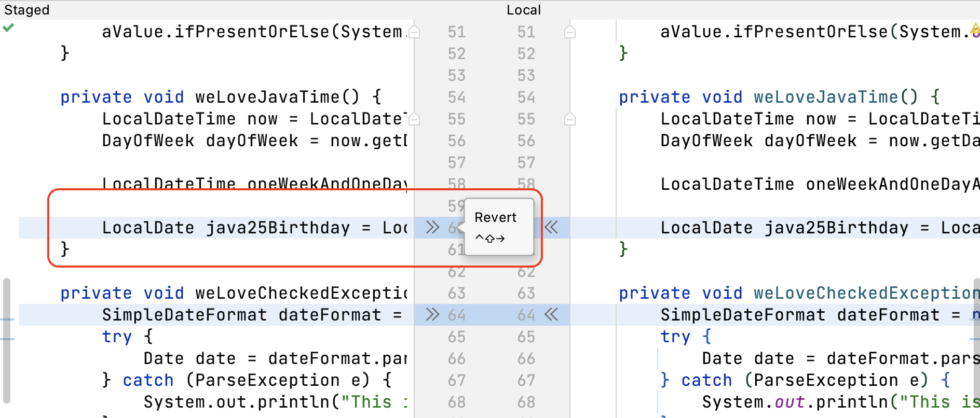Click the 'try {' line in Staged pane

pyautogui.click(x=128, y=337)
